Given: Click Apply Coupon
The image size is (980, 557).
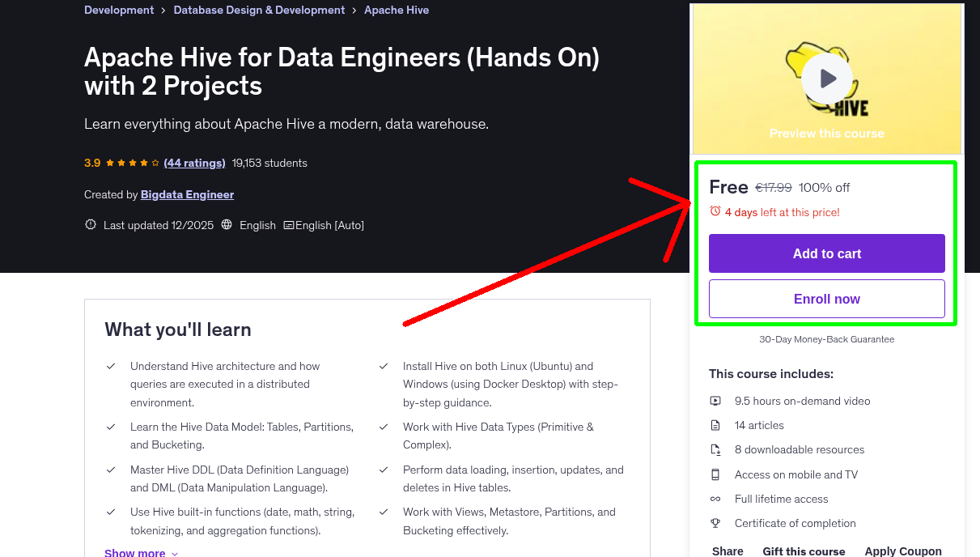Looking at the screenshot, I should point(903,551).
